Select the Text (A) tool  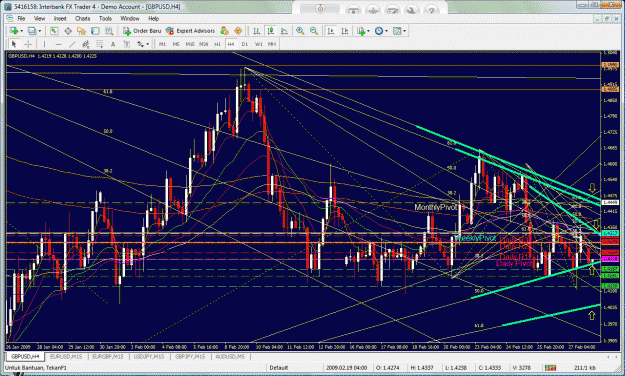(x=113, y=44)
